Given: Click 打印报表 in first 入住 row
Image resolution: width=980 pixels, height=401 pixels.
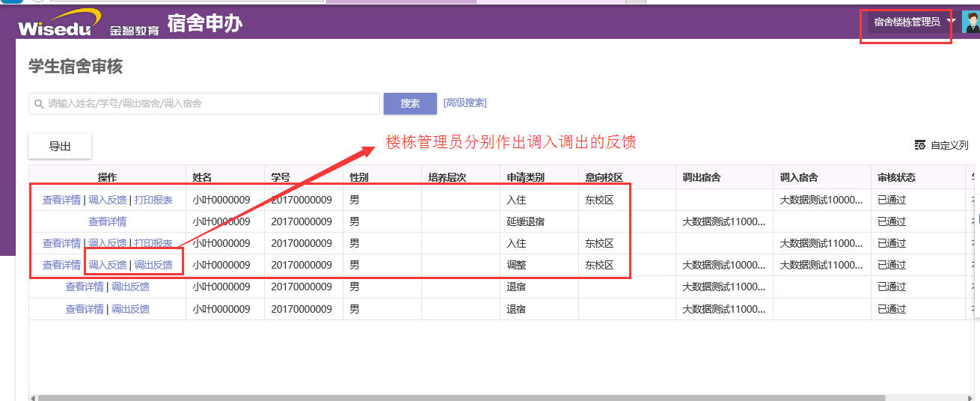Looking at the screenshot, I should (153, 200).
